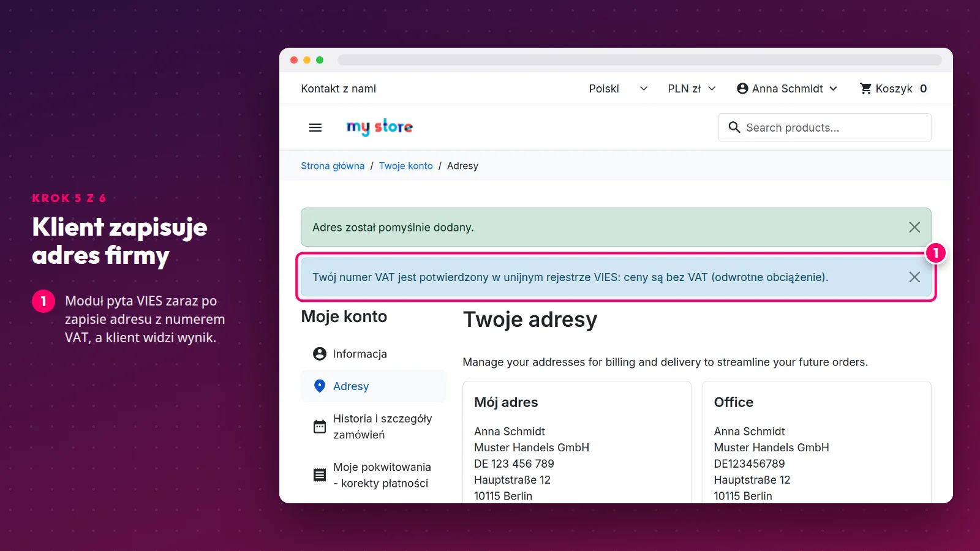Click Hauptstraße 12 in Office card
Screen dimensions: 980x551
[752, 480]
